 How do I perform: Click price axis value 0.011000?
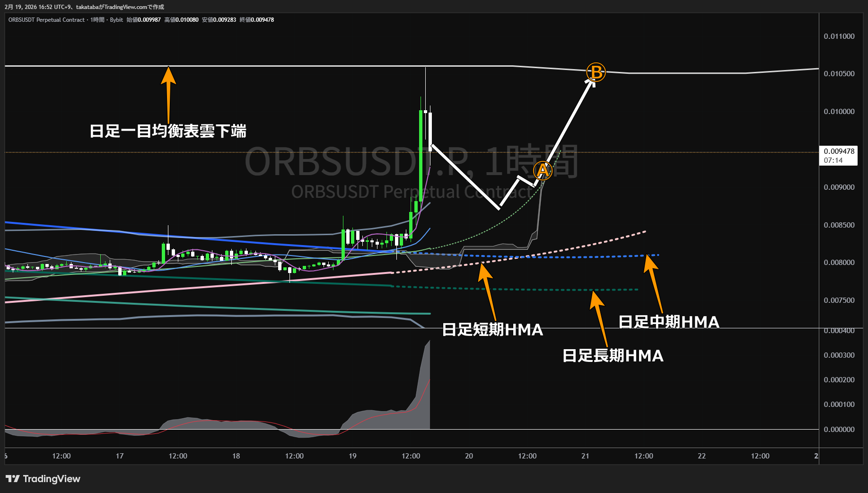839,36
